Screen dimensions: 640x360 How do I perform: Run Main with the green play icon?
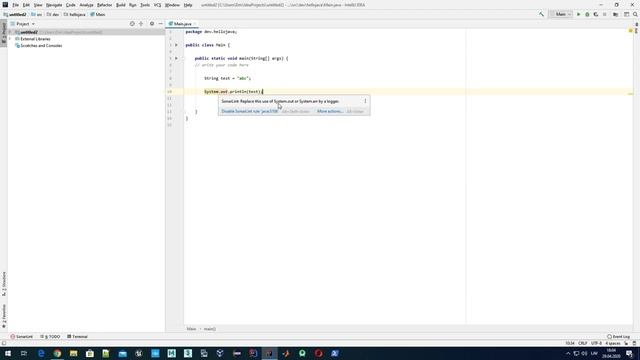[578, 14]
